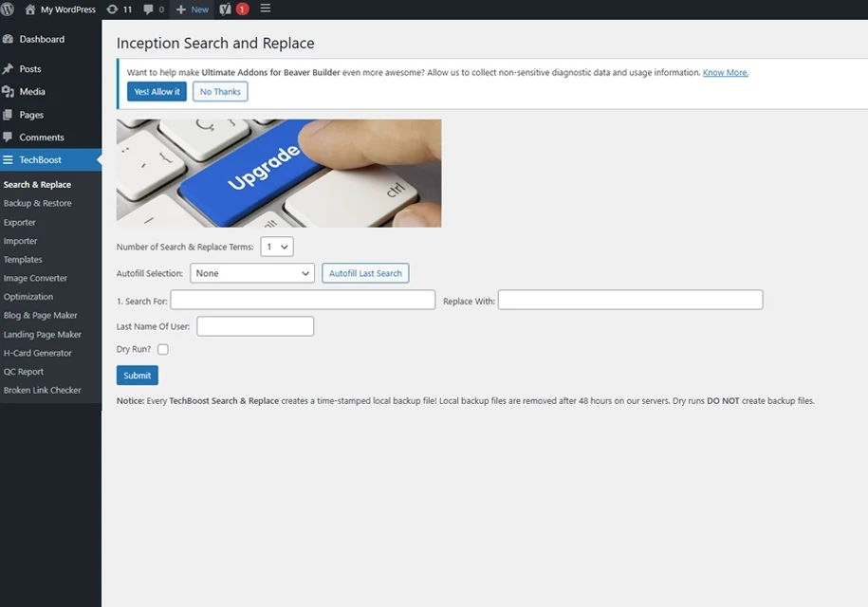
Task: Click the WordPress logo icon
Action: click(x=8, y=9)
